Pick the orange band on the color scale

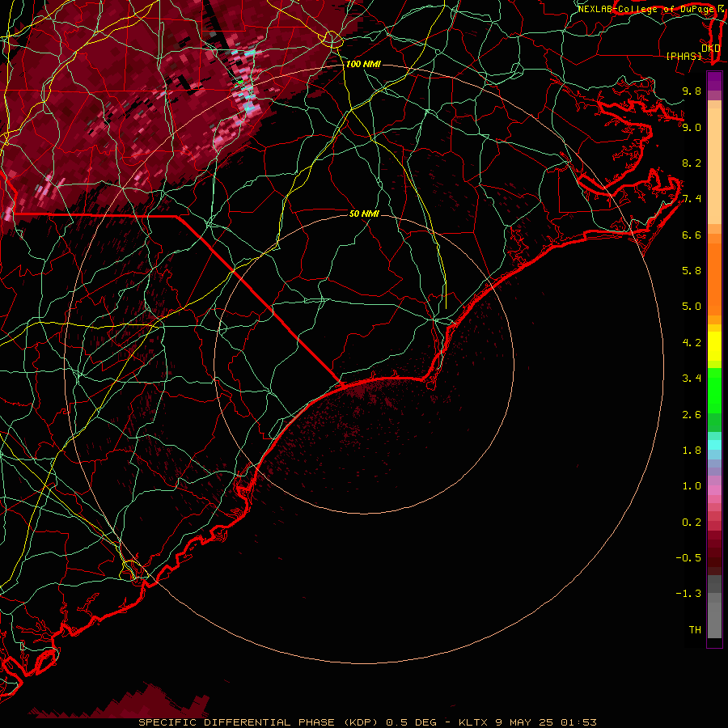714,279
